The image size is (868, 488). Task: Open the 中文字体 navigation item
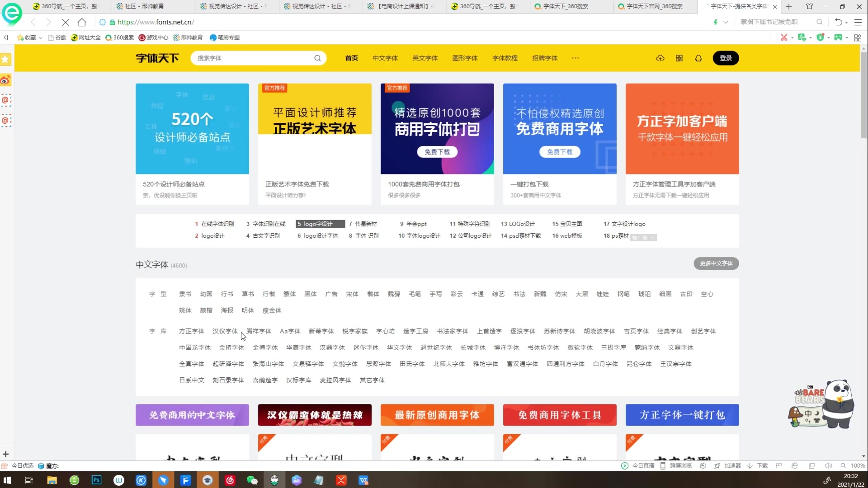click(385, 58)
